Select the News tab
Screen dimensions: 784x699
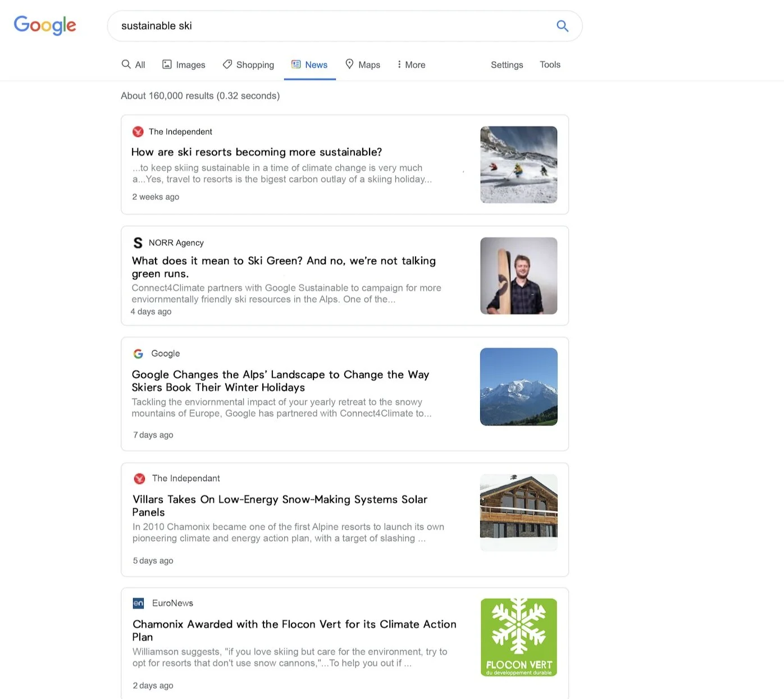(309, 65)
